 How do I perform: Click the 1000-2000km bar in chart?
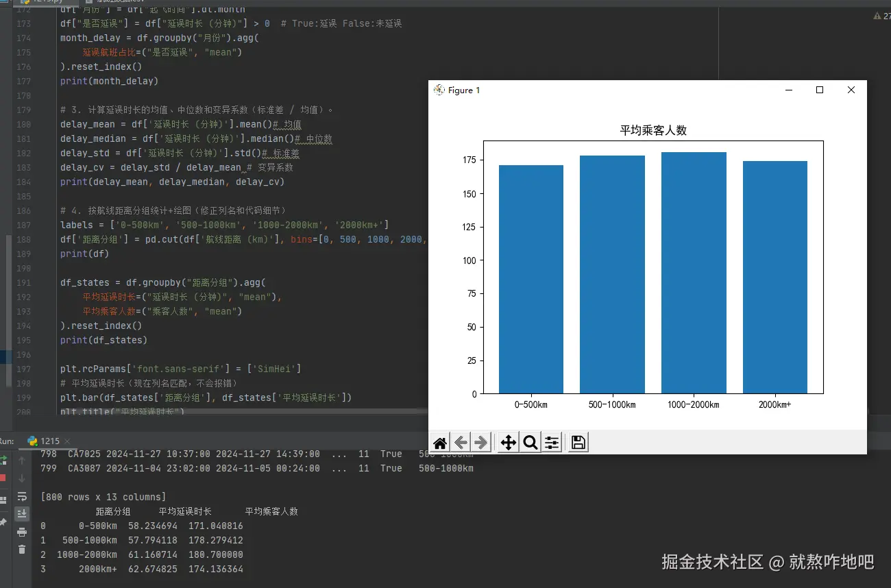tap(694, 273)
